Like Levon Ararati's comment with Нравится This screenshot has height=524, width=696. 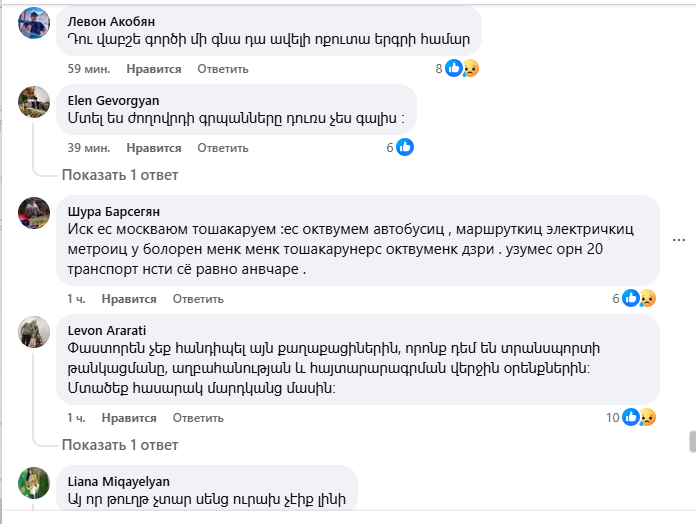(x=130, y=418)
